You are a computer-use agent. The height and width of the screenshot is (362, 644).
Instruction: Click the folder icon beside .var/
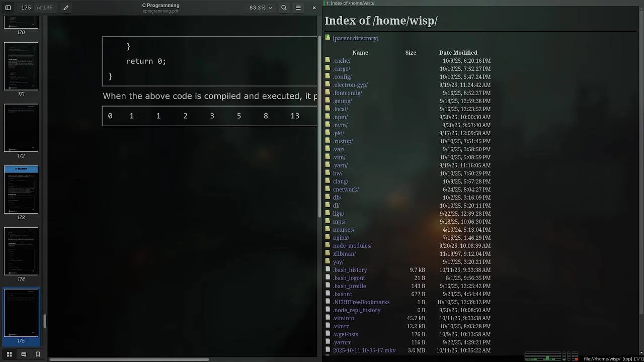(328, 149)
